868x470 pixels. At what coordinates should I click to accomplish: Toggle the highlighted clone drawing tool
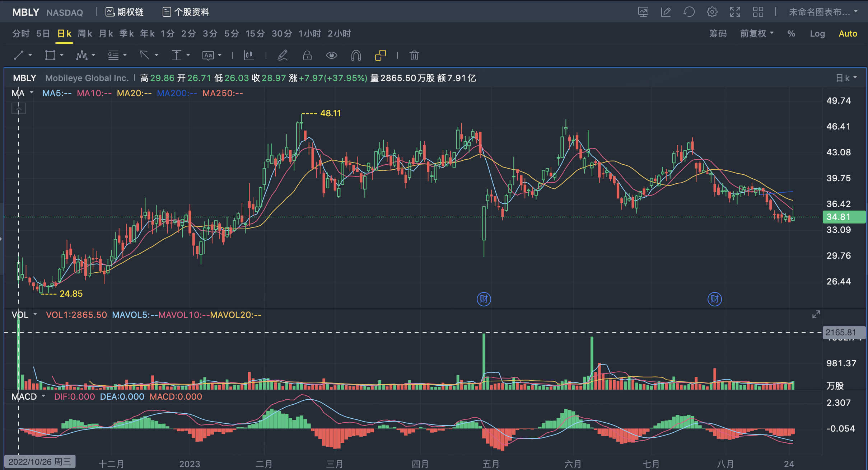coord(380,55)
